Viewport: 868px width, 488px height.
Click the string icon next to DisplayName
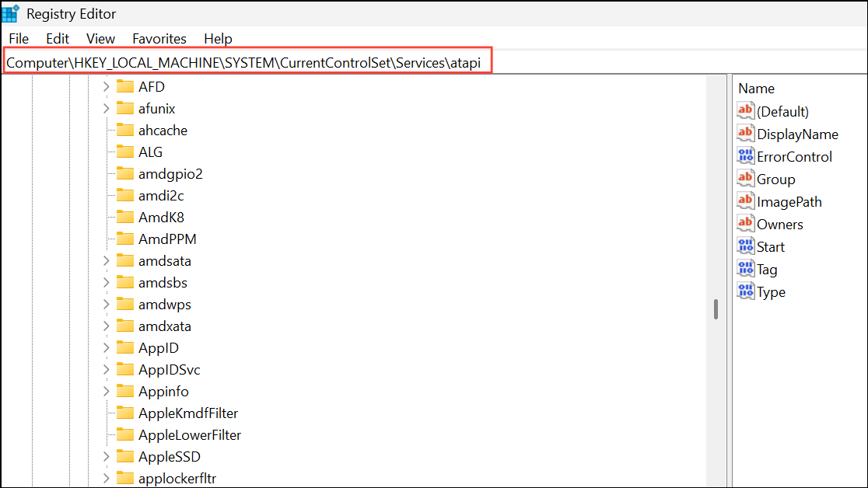click(745, 134)
